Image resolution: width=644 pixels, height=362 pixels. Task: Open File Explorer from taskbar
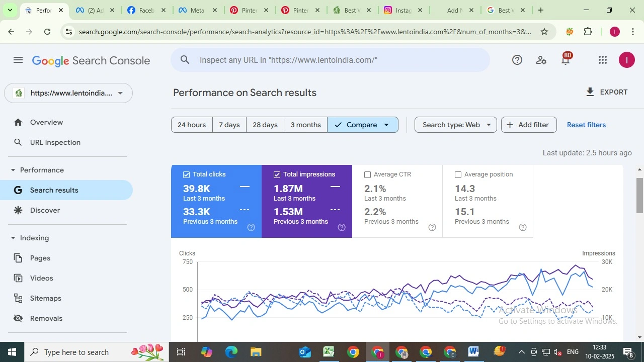pos(256,352)
